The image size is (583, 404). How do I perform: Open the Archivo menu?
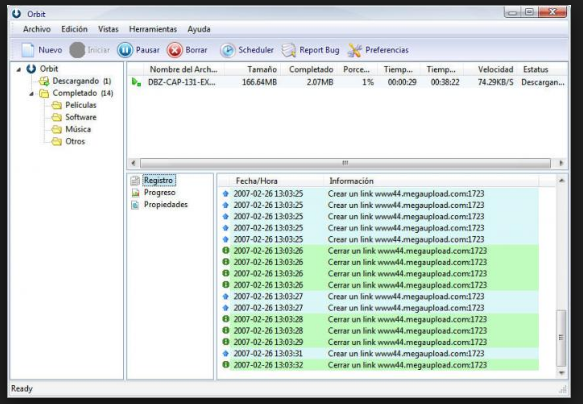point(37,29)
